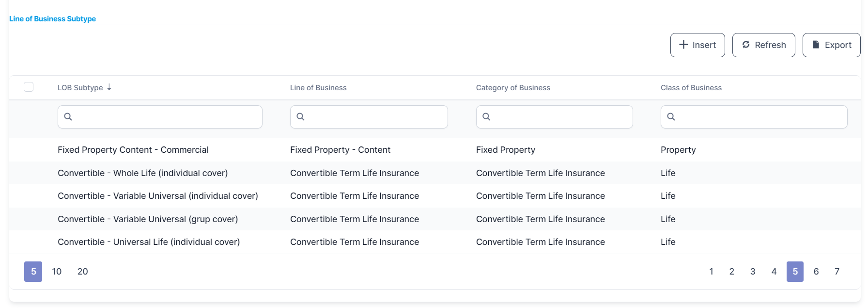Navigate to page 7 of results
This screenshot has height=308, width=868.
pyautogui.click(x=837, y=272)
